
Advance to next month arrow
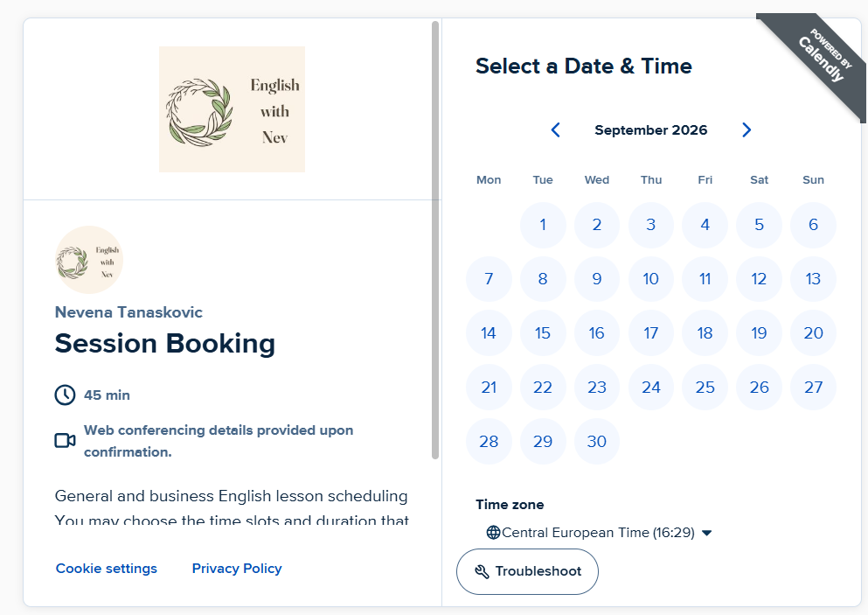click(x=746, y=129)
